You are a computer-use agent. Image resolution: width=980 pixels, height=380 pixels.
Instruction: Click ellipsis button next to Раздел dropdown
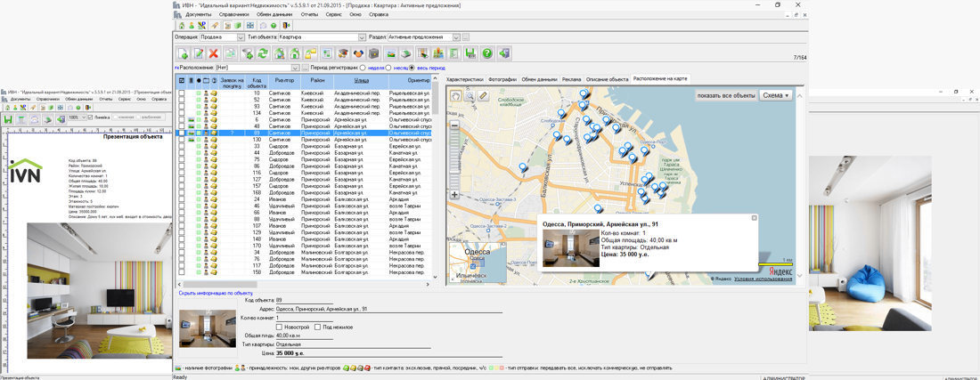[466, 37]
